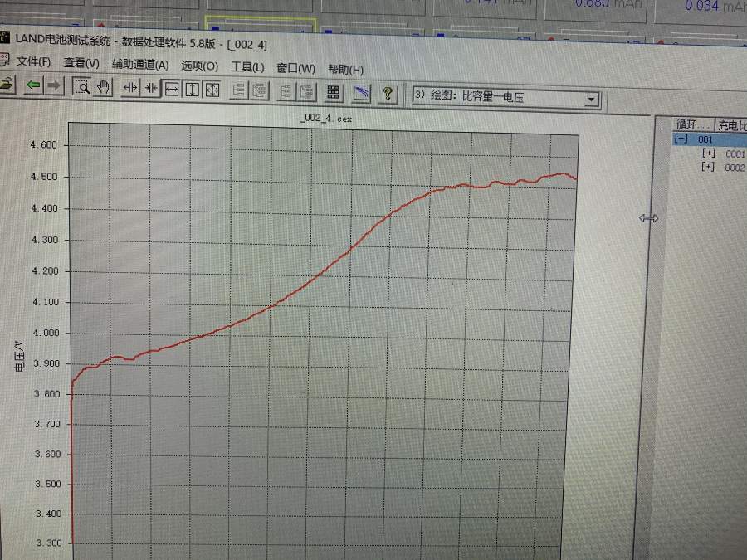Click the vertical fit double-arrow icon
This screenshot has height=560, width=747.
(192, 90)
